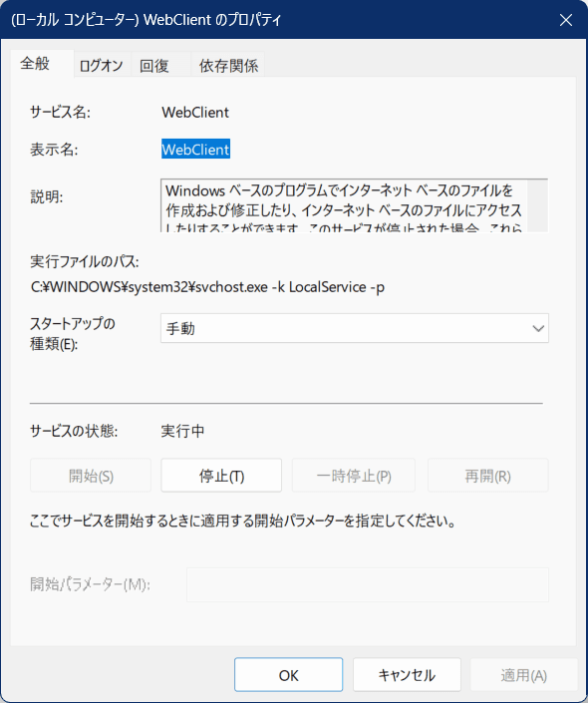
Task: Open the 依存関係 tab
Action: (x=228, y=66)
